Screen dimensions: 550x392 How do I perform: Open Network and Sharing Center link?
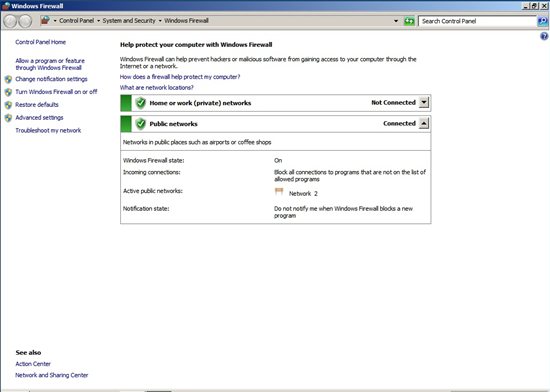pyautogui.click(x=52, y=375)
